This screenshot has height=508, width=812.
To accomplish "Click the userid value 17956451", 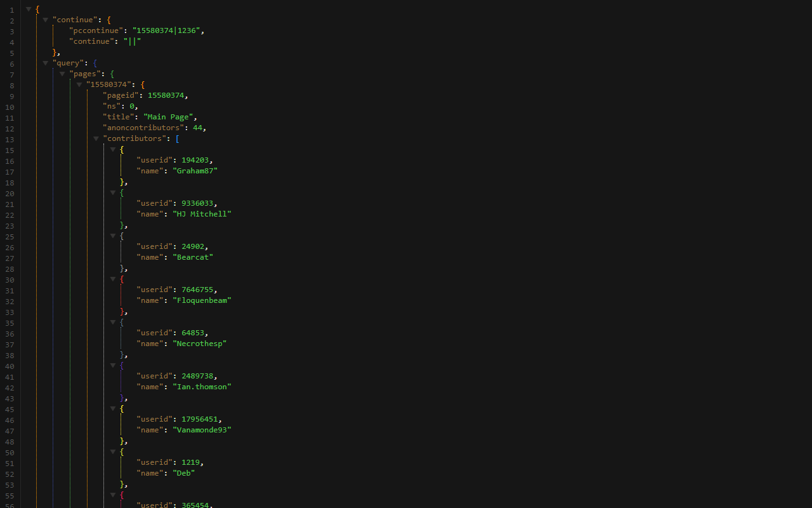I will 200,419.
